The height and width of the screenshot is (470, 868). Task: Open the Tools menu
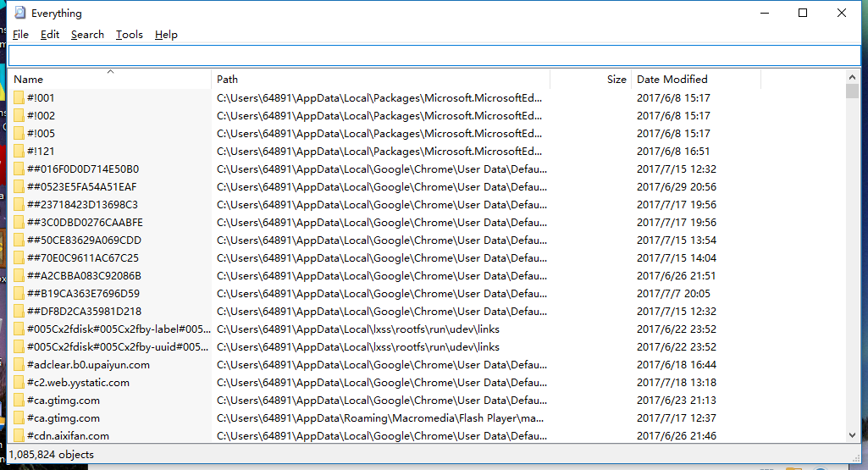(x=129, y=35)
